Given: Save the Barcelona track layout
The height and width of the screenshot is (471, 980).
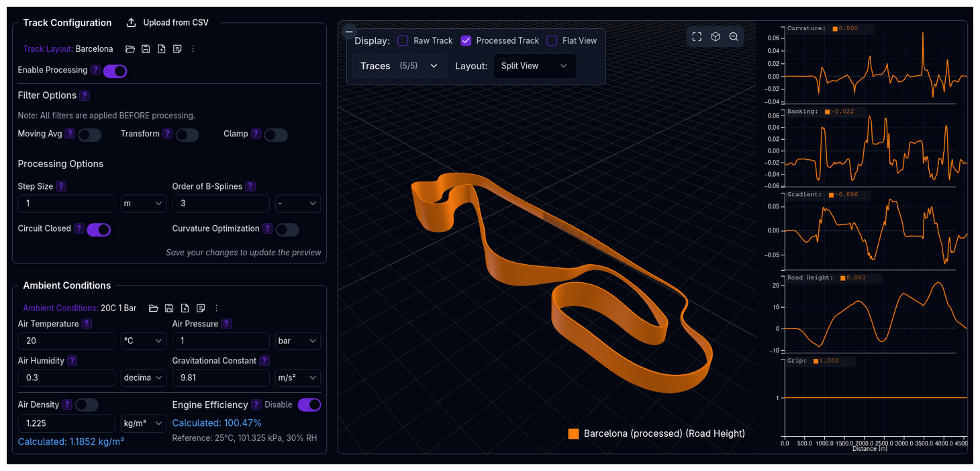Looking at the screenshot, I should tap(146, 48).
